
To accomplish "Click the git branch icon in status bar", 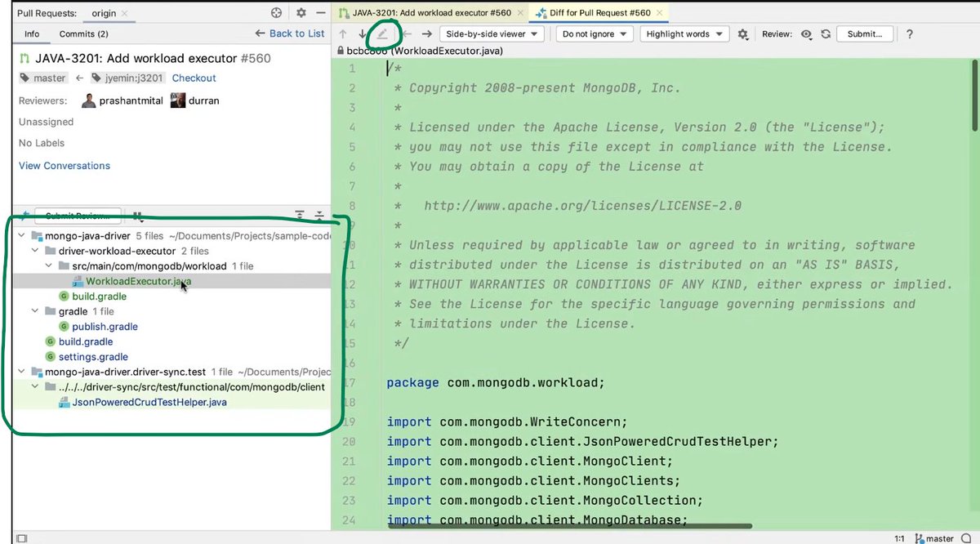I will [x=920, y=538].
